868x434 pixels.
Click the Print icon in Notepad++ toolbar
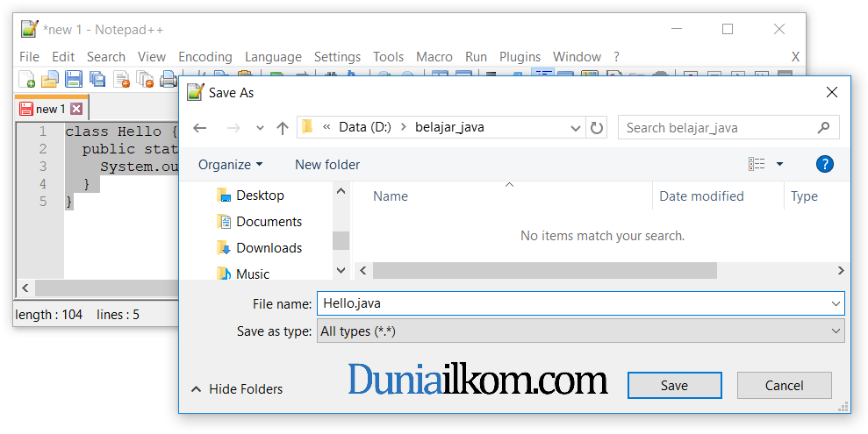click(168, 79)
